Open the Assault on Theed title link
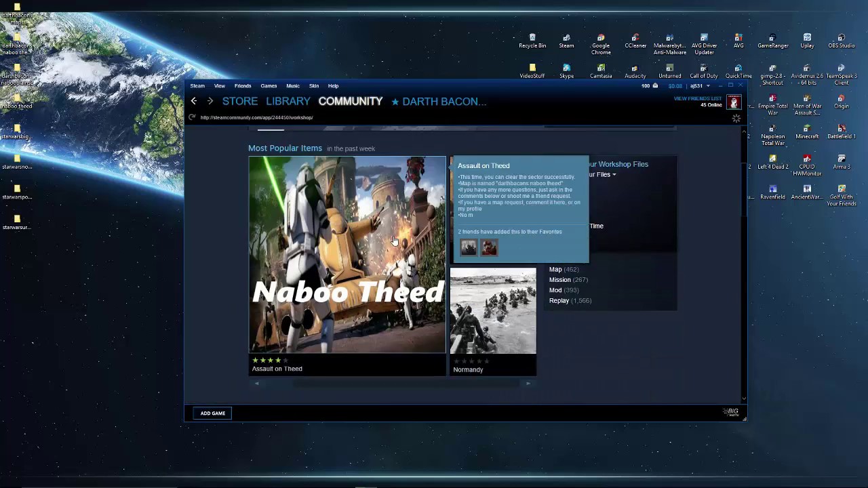868x488 pixels. 277,369
